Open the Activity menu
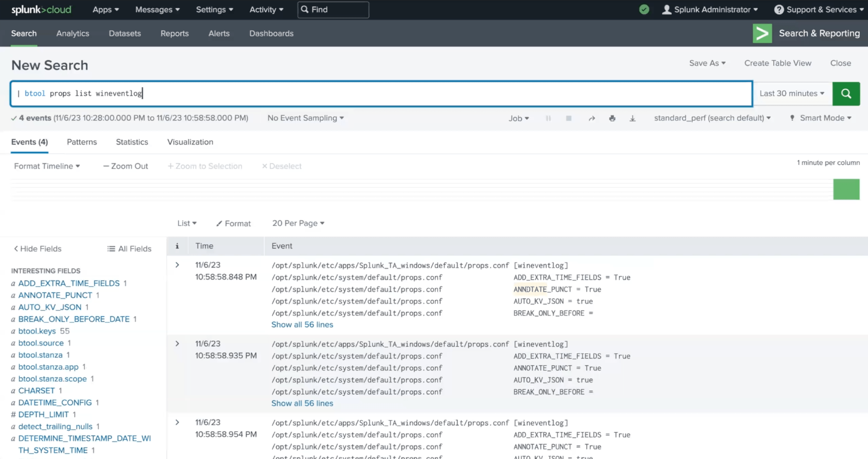Image resolution: width=868 pixels, height=459 pixels. (x=266, y=10)
